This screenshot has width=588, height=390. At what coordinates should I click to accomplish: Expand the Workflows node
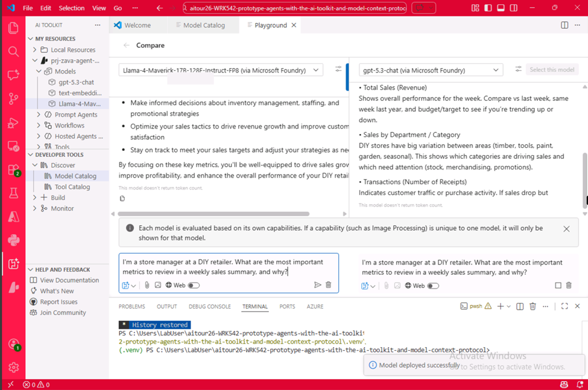click(39, 126)
